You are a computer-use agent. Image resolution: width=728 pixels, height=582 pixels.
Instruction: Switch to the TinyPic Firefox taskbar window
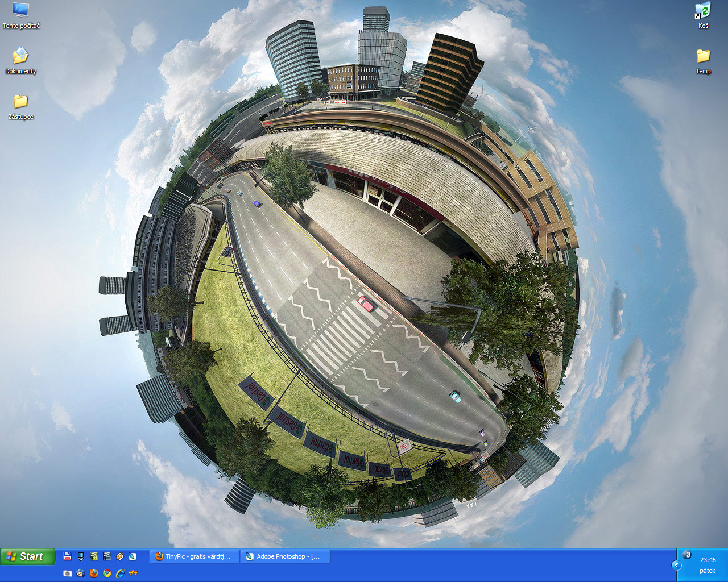193,556
